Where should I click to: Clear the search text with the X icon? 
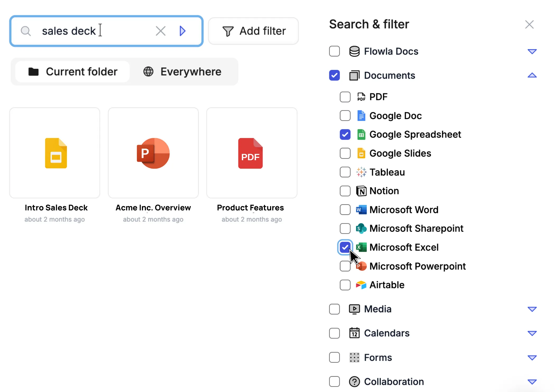tap(160, 31)
